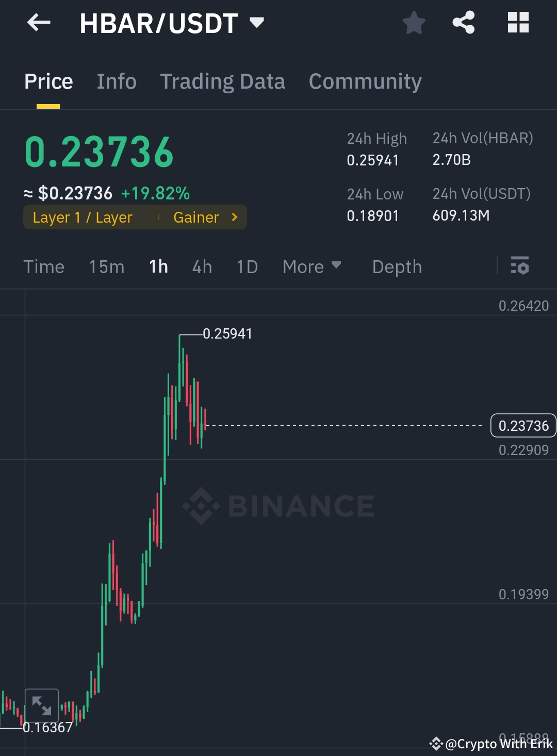The width and height of the screenshot is (557, 756).
Task: Select the 4h timeframe
Action: point(202,267)
